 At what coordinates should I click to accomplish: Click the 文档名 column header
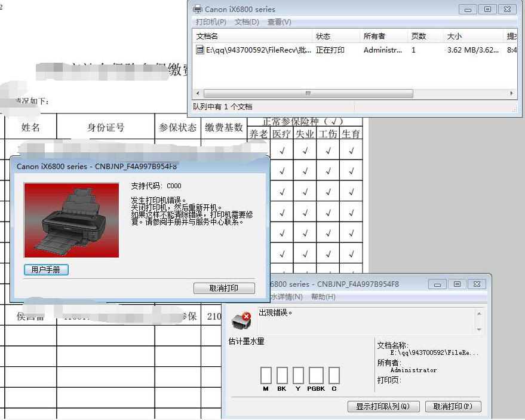pos(253,36)
